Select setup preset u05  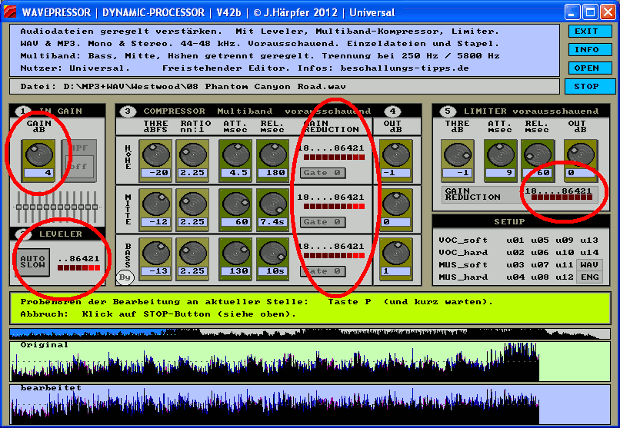point(540,240)
